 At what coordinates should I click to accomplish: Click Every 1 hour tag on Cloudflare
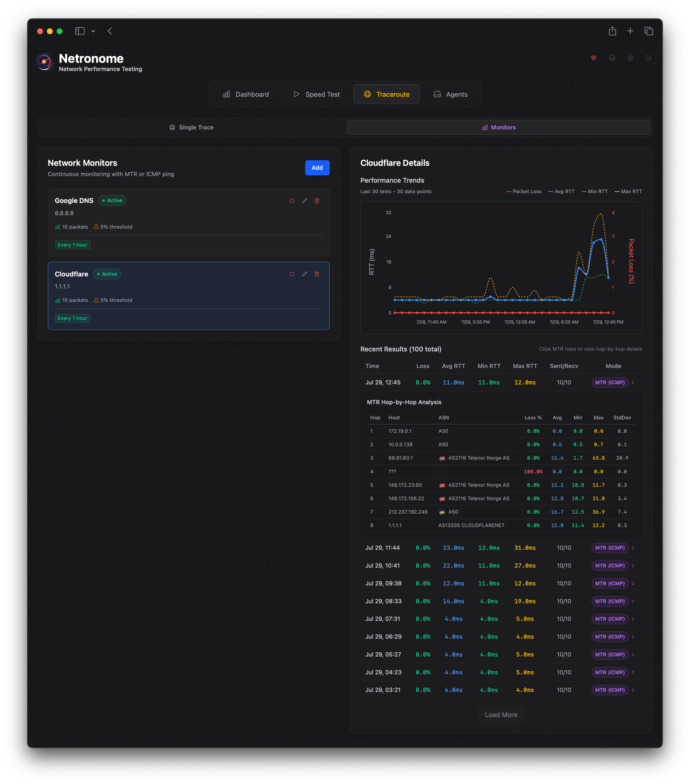tap(73, 318)
